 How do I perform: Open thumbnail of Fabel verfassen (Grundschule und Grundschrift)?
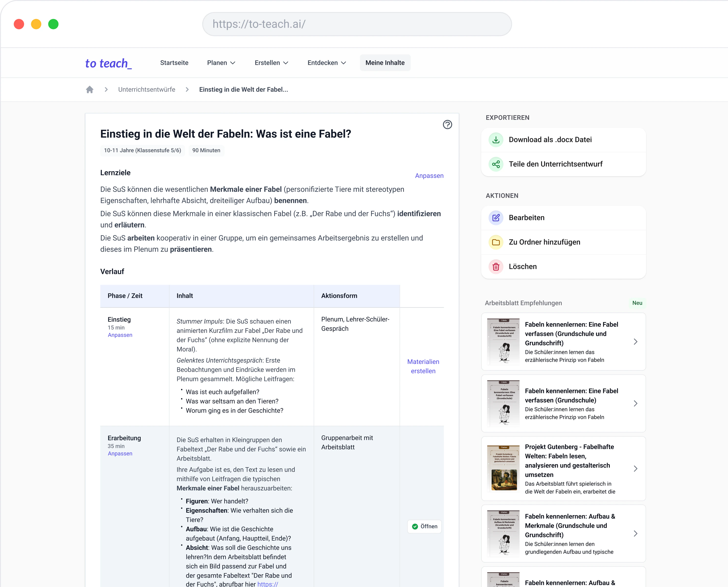(x=503, y=342)
